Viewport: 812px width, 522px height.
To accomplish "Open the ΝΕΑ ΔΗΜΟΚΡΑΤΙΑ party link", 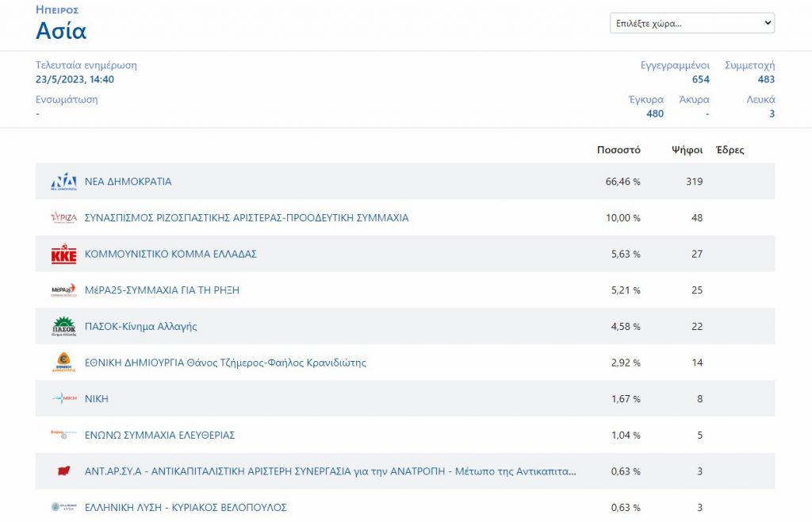I will pos(128,182).
